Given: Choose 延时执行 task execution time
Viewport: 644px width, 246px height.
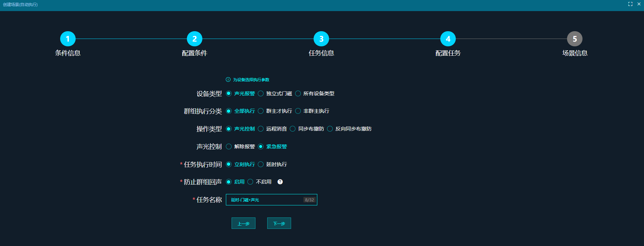Looking at the screenshot, I should [261, 164].
